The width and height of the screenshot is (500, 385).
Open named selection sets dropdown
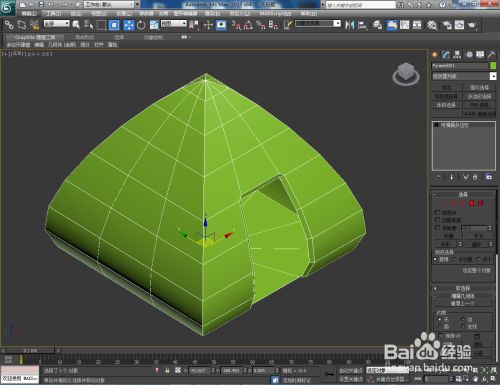click(318, 24)
